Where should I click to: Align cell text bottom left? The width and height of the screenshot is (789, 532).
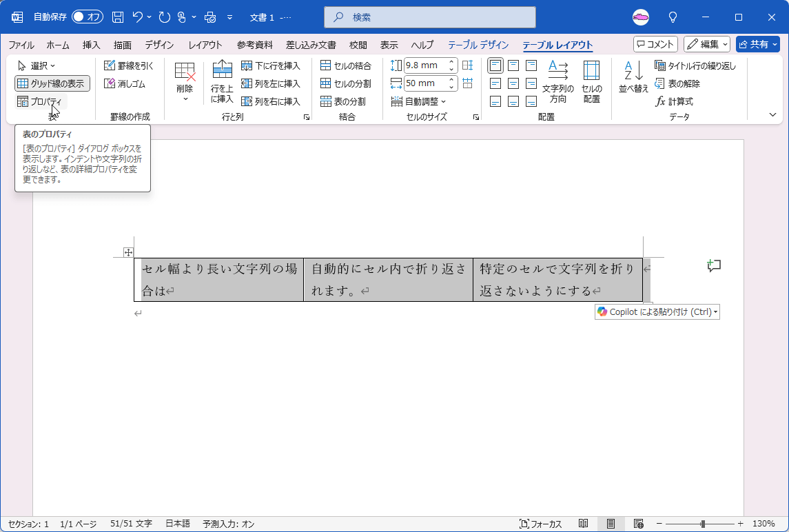click(x=495, y=101)
